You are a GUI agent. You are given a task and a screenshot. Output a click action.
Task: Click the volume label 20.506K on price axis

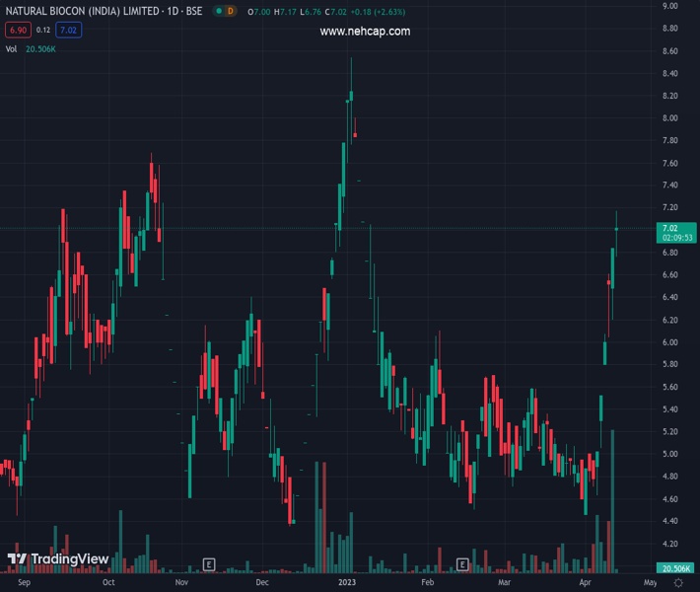[x=675, y=569]
